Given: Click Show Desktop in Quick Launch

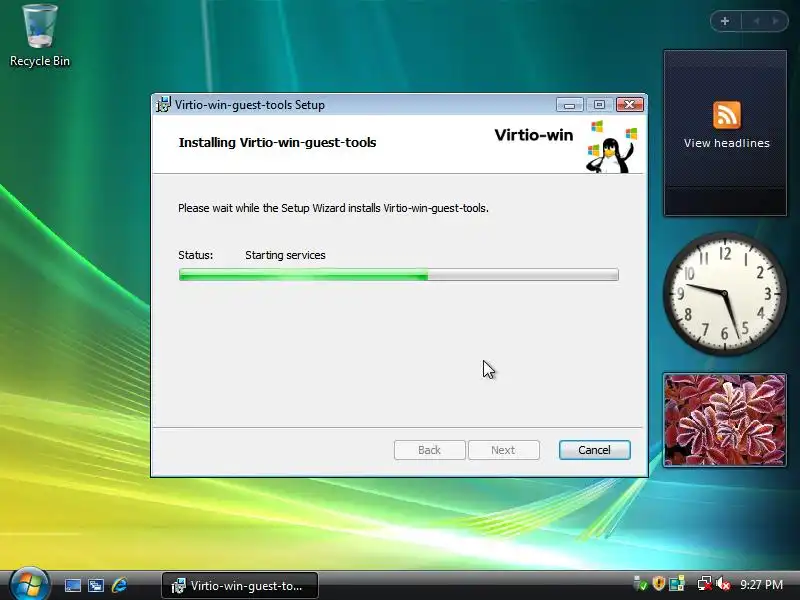Looking at the screenshot, I should coord(72,586).
